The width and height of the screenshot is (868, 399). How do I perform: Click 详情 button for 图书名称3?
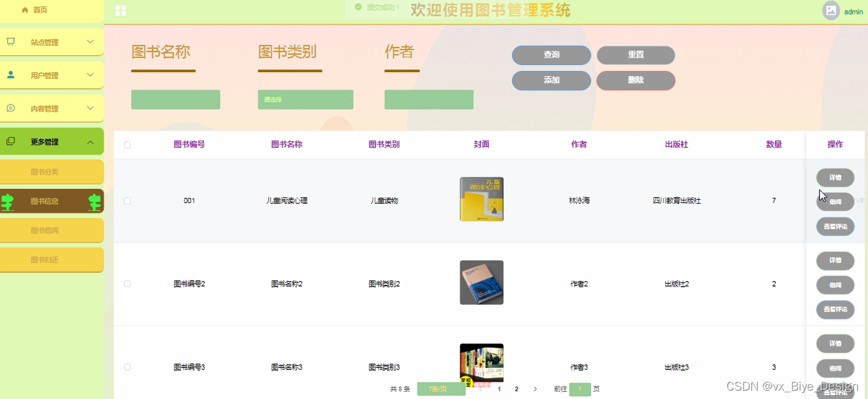(x=835, y=344)
